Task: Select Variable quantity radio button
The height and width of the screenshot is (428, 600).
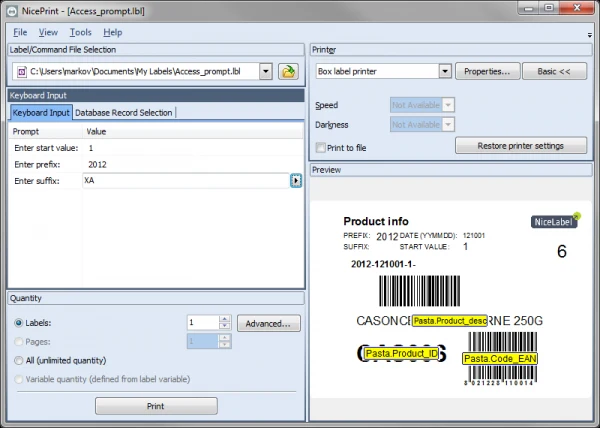Action: coord(18,379)
